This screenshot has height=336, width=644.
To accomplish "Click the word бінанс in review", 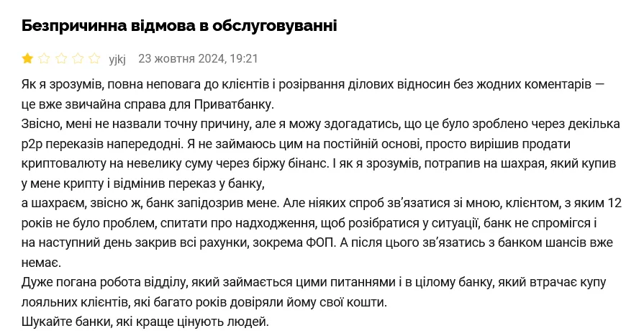I will [x=307, y=163].
